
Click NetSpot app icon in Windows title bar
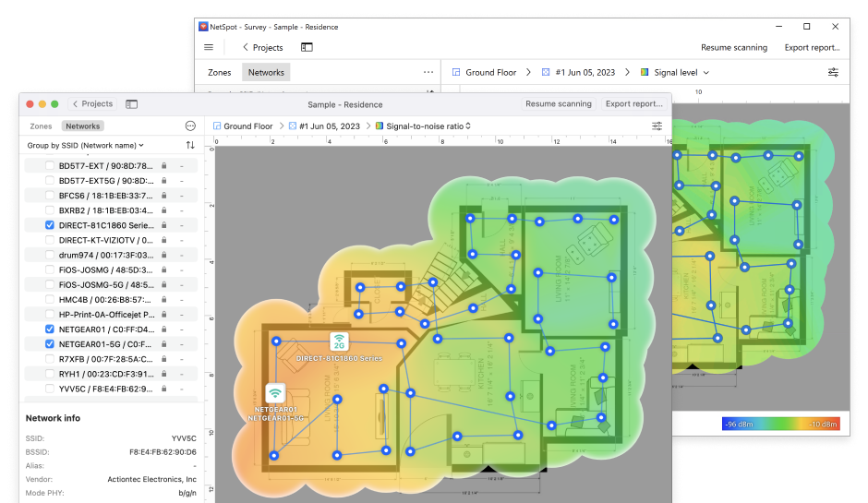[x=203, y=27]
